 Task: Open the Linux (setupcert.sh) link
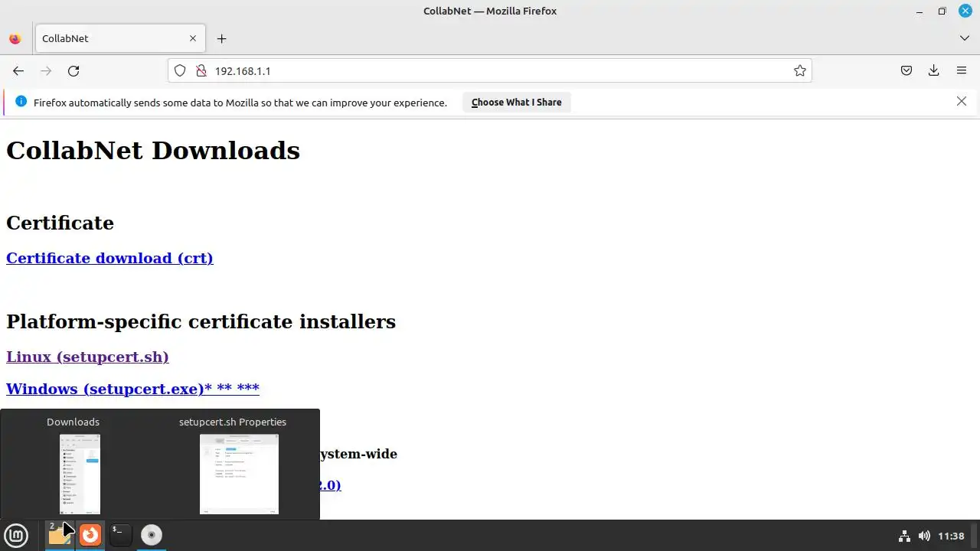click(x=87, y=357)
